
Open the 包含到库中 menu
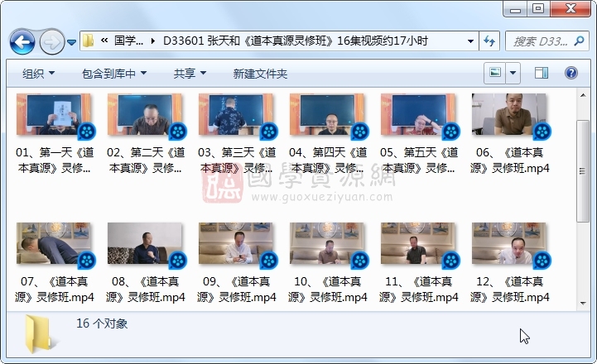(113, 74)
